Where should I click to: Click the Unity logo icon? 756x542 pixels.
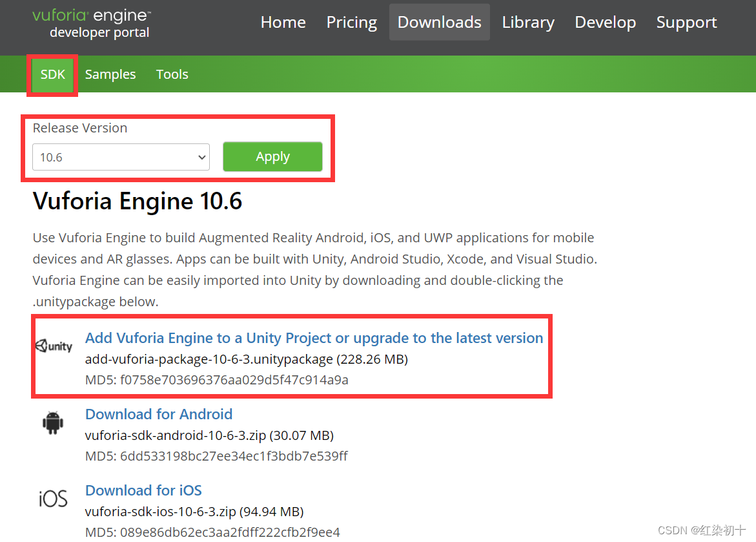[x=54, y=346]
